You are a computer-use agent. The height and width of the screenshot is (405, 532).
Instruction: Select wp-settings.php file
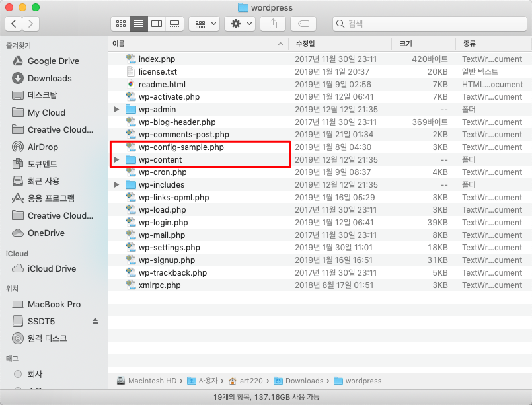click(x=169, y=248)
